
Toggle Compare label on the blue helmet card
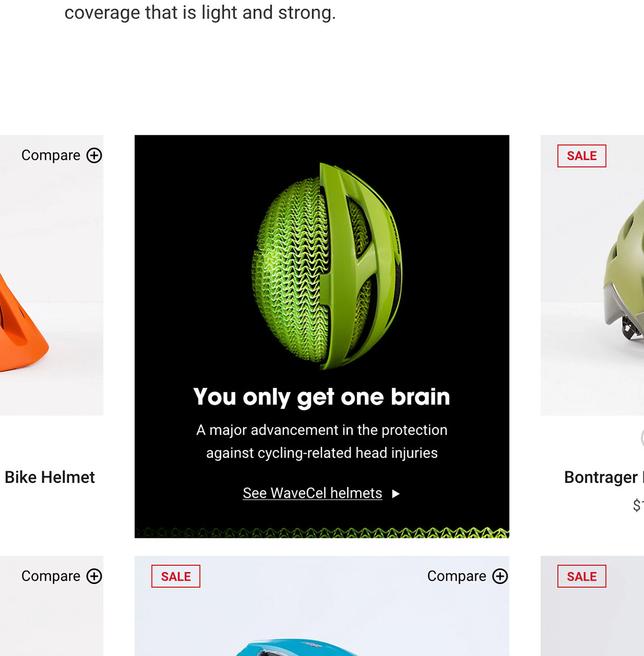click(x=457, y=576)
